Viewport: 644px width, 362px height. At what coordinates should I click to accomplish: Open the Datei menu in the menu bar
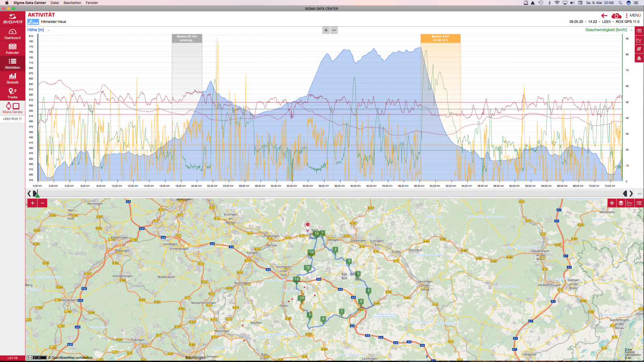(x=55, y=3)
